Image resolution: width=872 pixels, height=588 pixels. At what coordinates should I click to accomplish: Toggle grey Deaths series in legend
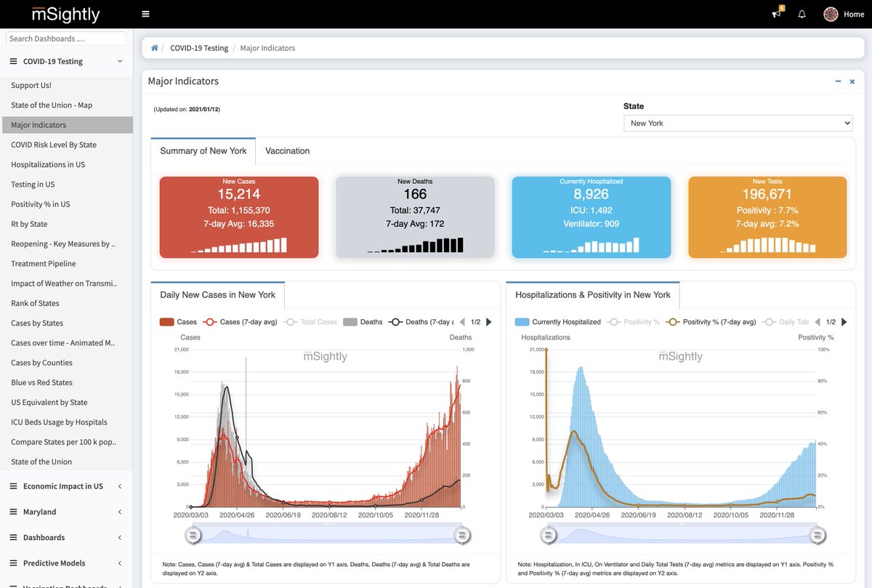pyautogui.click(x=363, y=322)
